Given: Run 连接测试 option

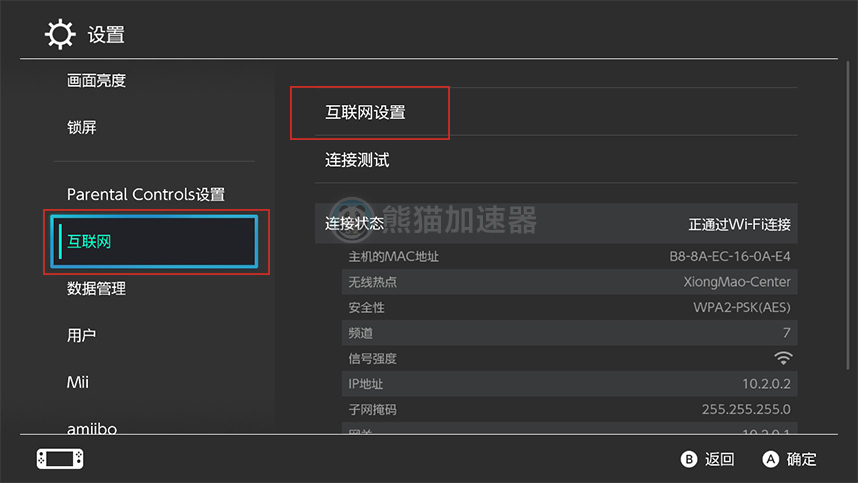Looking at the screenshot, I should pyautogui.click(x=357, y=160).
